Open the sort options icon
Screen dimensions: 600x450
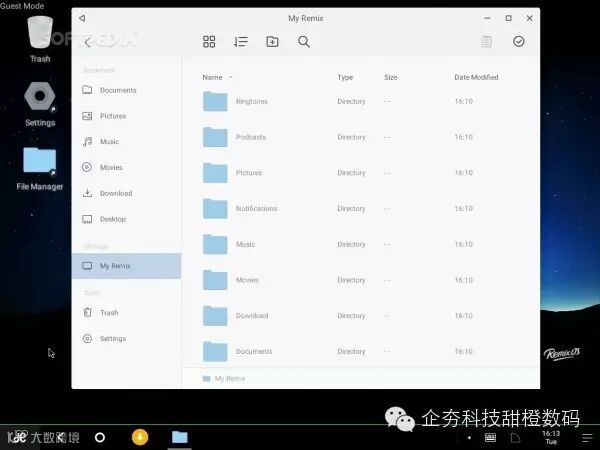[241, 41]
